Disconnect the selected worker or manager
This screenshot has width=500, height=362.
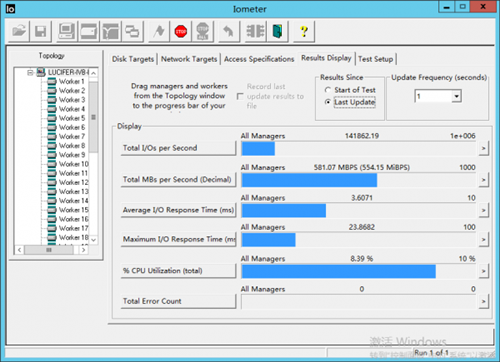(x=255, y=32)
